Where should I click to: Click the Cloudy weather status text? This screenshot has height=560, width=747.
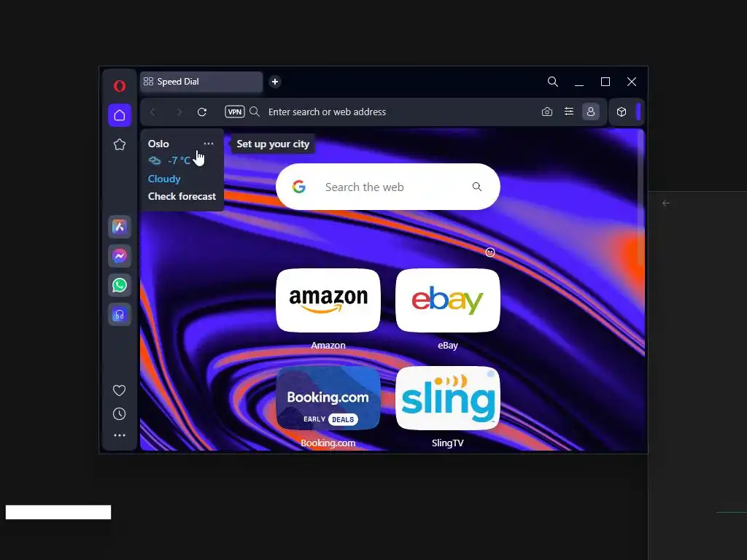(x=164, y=179)
